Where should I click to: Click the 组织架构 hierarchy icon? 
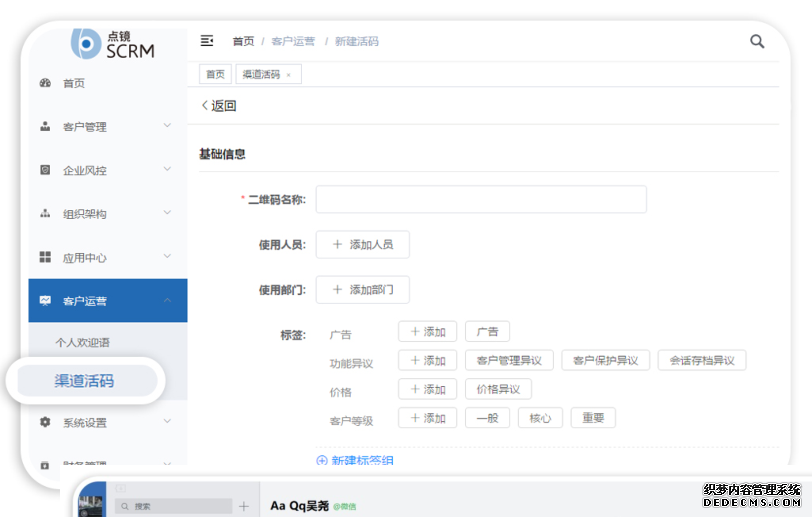point(46,213)
